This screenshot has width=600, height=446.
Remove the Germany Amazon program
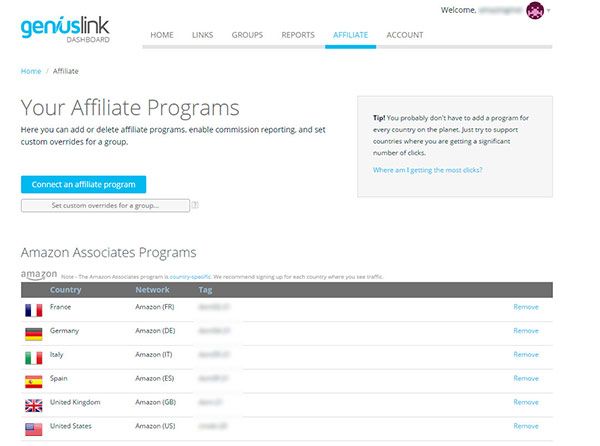pyautogui.click(x=526, y=330)
